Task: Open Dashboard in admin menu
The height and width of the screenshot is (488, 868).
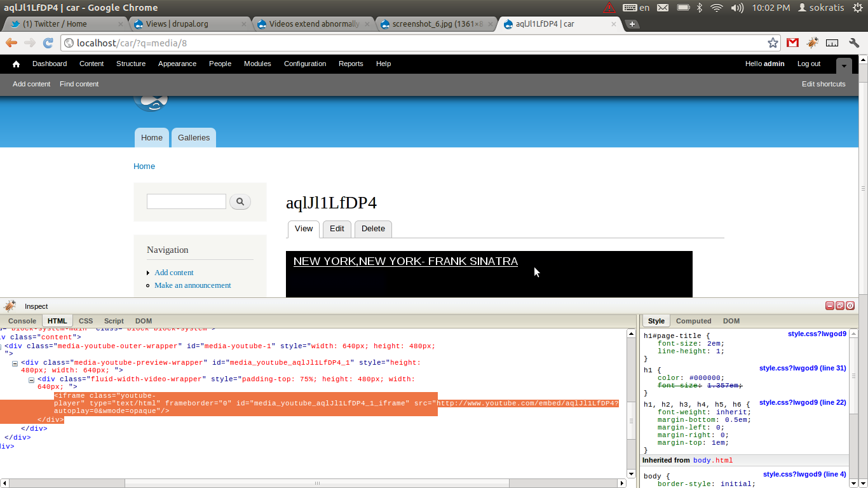Action: (x=50, y=64)
